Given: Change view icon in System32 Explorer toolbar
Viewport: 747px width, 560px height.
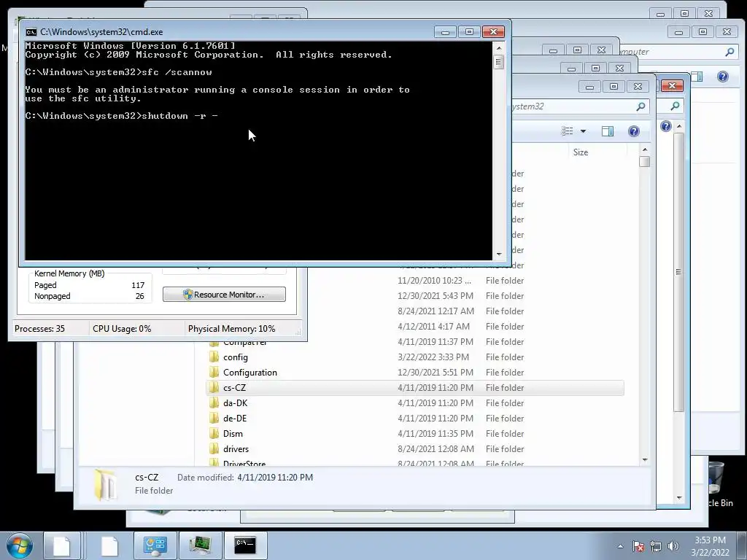Looking at the screenshot, I should coord(567,131).
